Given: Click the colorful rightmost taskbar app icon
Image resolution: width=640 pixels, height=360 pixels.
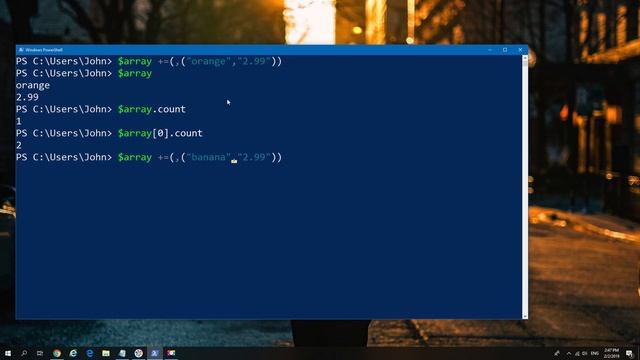Looking at the screenshot, I should click(171, 353).
